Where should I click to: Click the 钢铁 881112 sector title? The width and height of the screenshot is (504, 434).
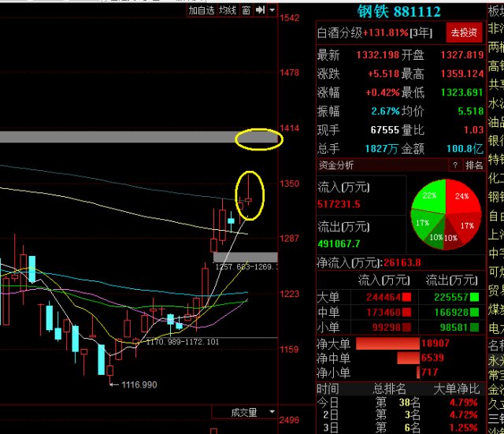pos(399,12)
